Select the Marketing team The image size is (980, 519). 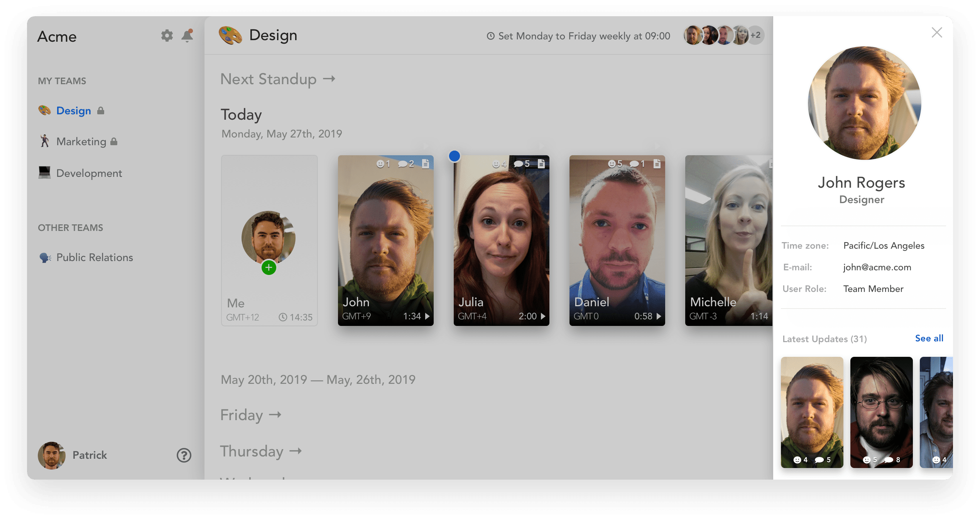[x=81, y=142]
